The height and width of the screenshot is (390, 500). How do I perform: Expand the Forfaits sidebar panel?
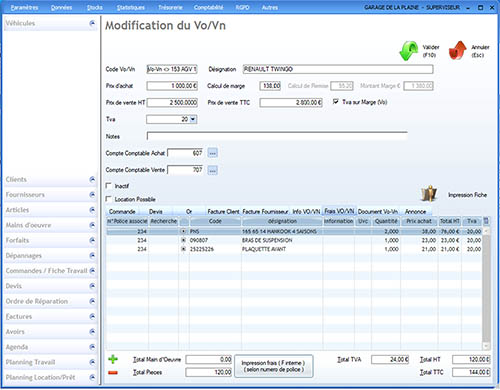coord(92,240)
